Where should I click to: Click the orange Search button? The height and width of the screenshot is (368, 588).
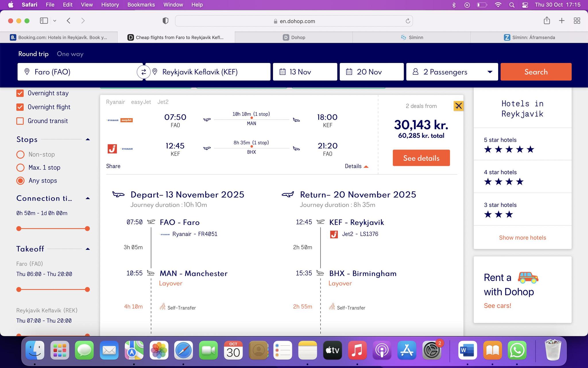536,72
